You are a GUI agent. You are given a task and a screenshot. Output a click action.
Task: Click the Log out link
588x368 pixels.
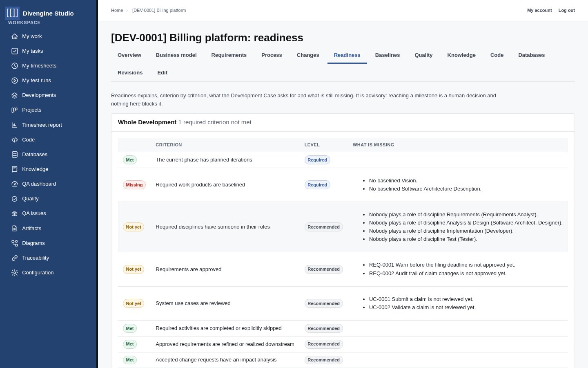click(567, 10)
